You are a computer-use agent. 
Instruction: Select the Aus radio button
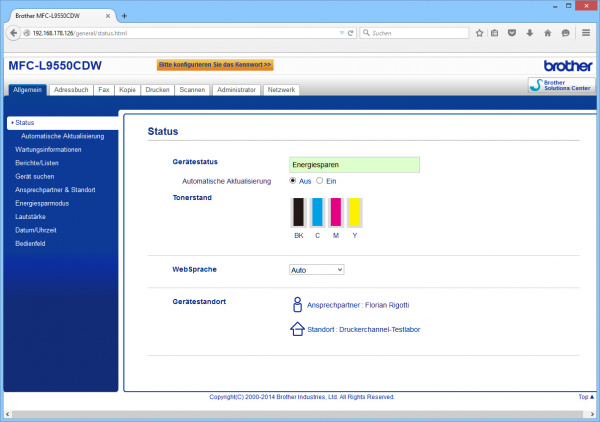point(293,181)
